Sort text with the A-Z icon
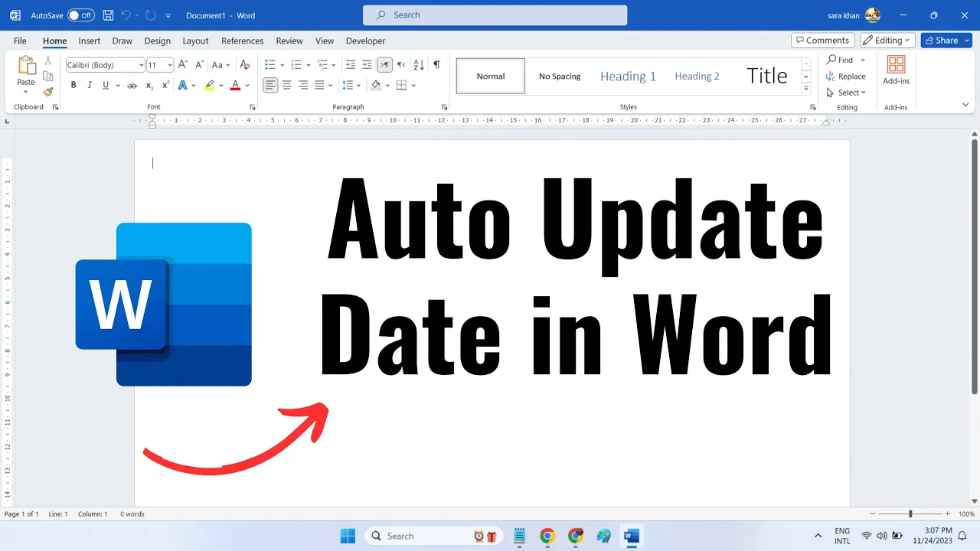Viewport: 980px width, 551px height. [x=419, y=65]
